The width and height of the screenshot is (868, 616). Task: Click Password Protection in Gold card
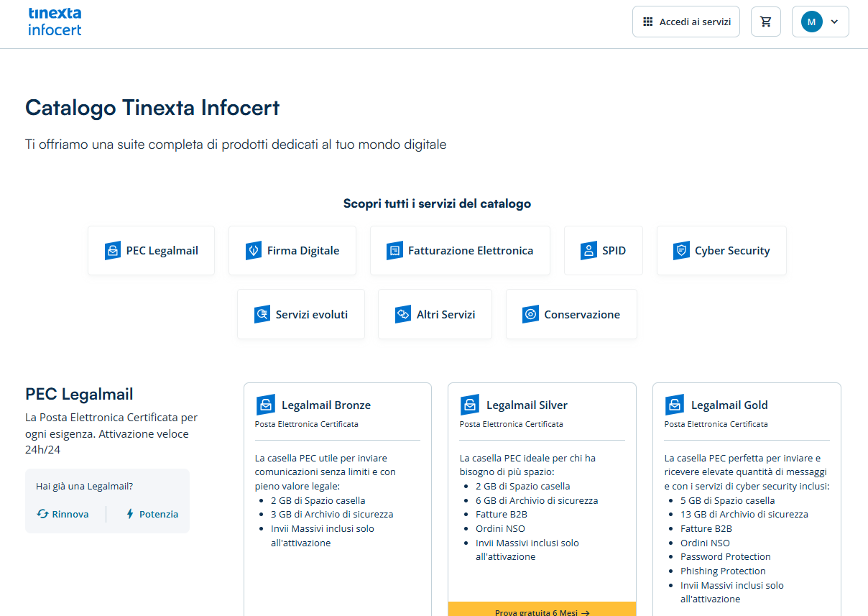(x=726, y=556)
